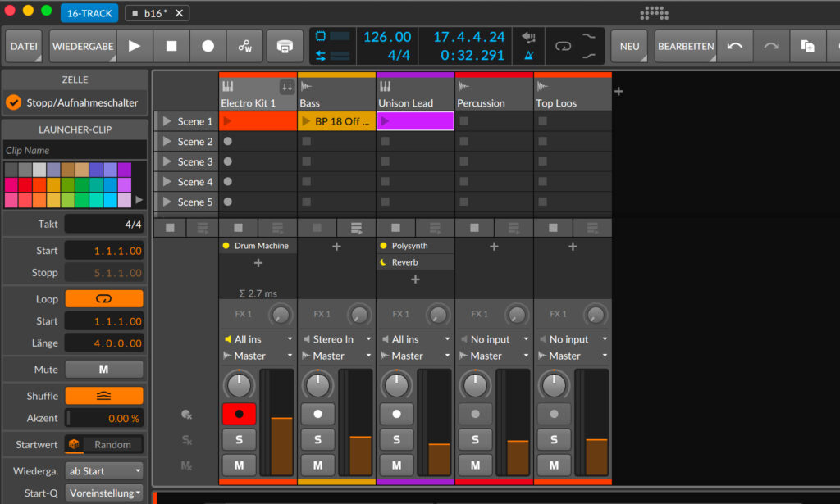Viewport: 840px width, 504px height.
Task: Add a device to the Top Loos track
Action: tap(573, 246)
